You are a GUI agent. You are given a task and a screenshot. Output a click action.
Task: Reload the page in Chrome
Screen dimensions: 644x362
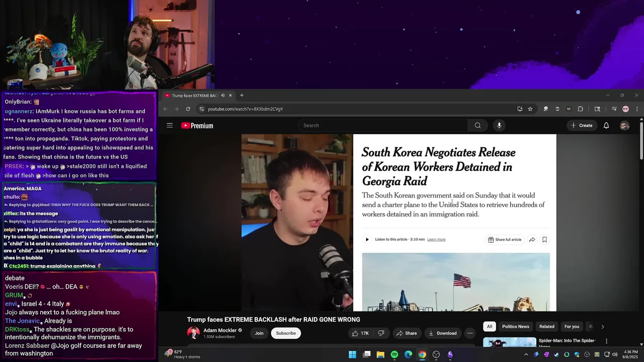point(188,109)
